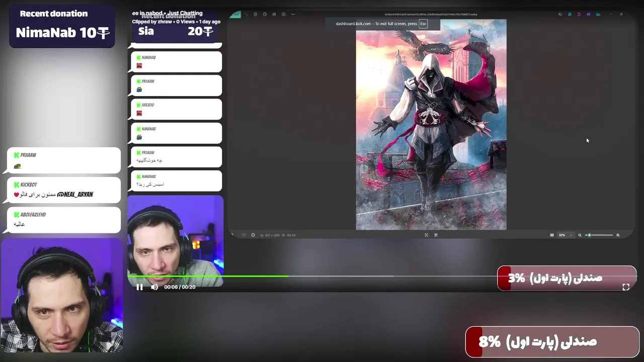Click the actual-size expand icon below image
This screenshot has height=362, width=644.
click(436, 235)
